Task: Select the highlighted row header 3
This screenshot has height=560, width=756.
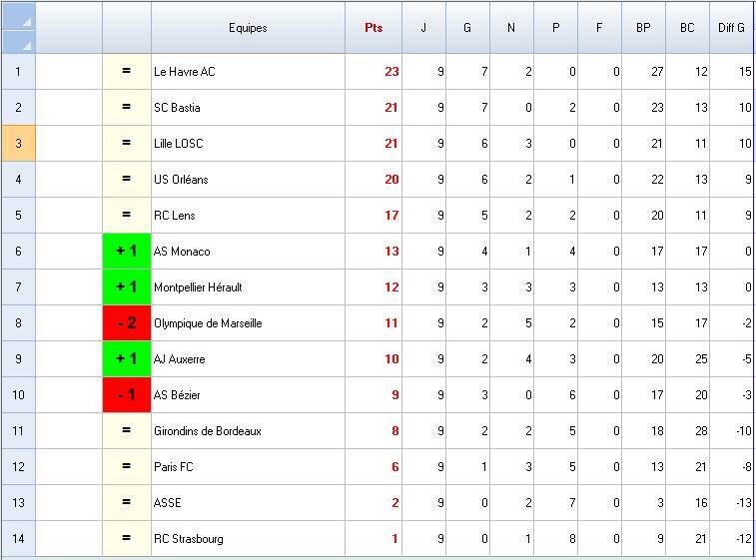Action: [18, 144]
